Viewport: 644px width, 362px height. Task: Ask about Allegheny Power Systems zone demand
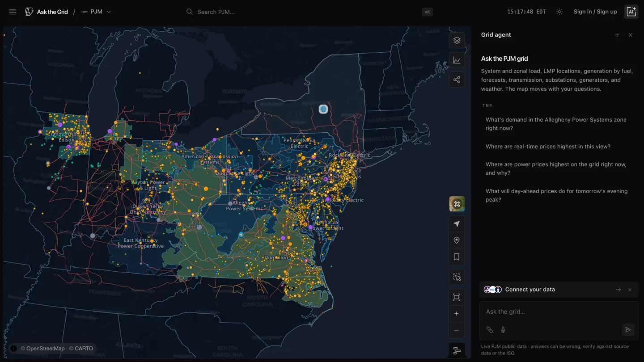click(x=559, y=124)
